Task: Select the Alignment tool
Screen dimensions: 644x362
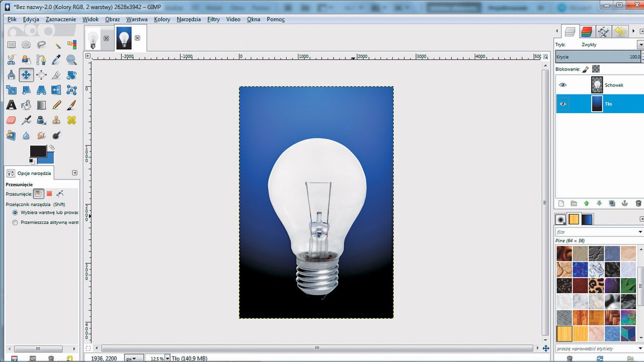Action: point(41,75)
